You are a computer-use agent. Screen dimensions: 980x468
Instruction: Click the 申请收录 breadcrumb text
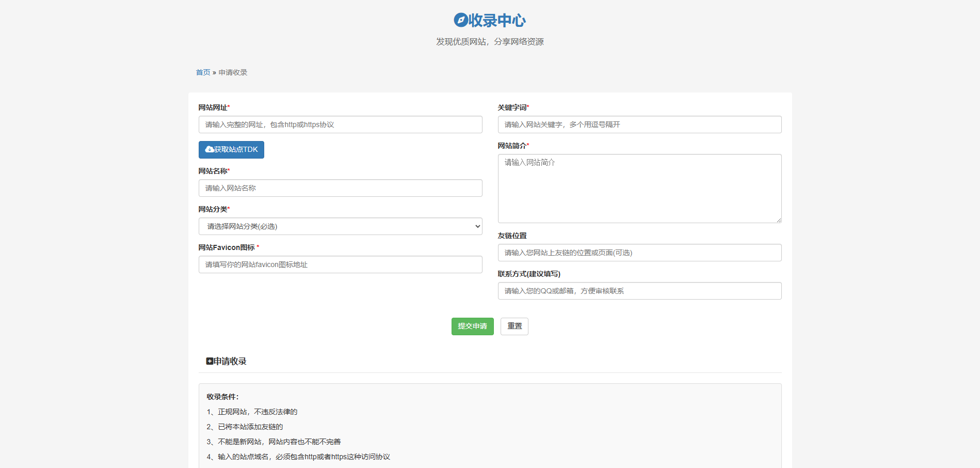pos(233,72)
